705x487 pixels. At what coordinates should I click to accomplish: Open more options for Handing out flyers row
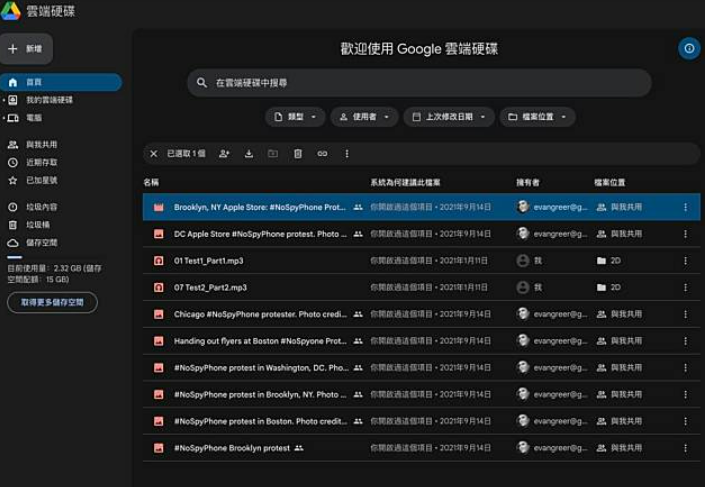pos(685,341)
